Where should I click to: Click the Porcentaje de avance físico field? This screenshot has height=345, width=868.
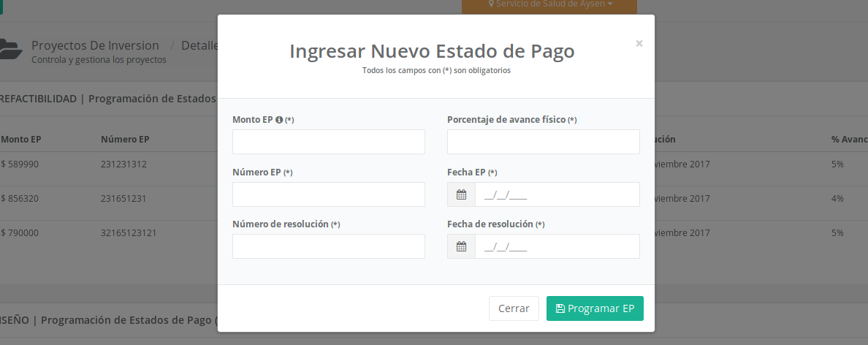point(543,142)
